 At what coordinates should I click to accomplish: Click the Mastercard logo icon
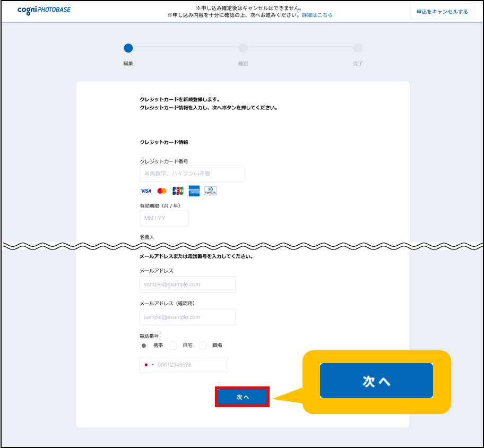[x=162, y=191]
